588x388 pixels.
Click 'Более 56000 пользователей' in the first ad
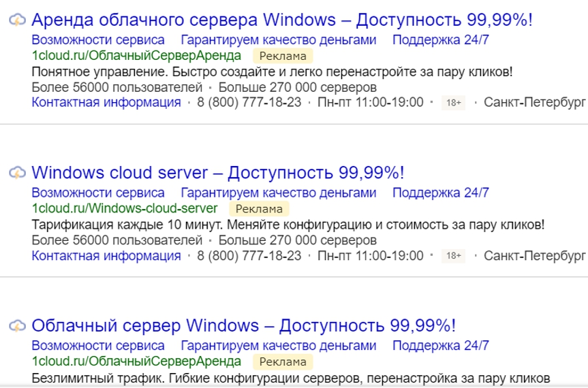117,87
